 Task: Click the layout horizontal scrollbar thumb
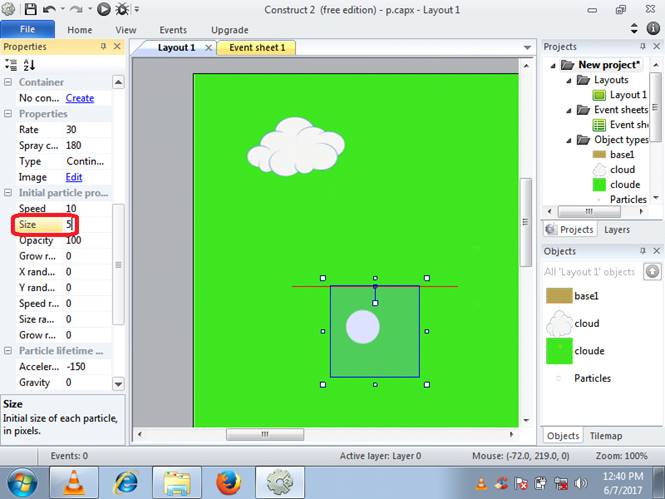265,434
